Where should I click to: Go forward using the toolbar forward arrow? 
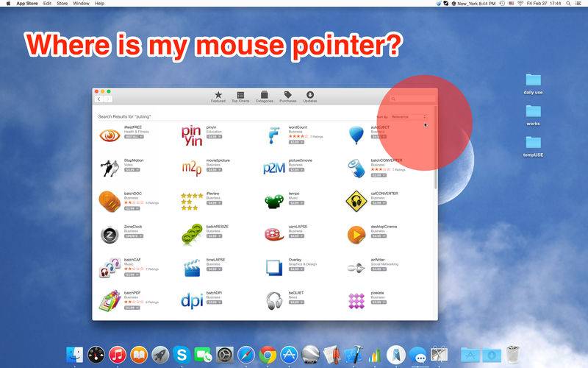(x=107, y=99)
